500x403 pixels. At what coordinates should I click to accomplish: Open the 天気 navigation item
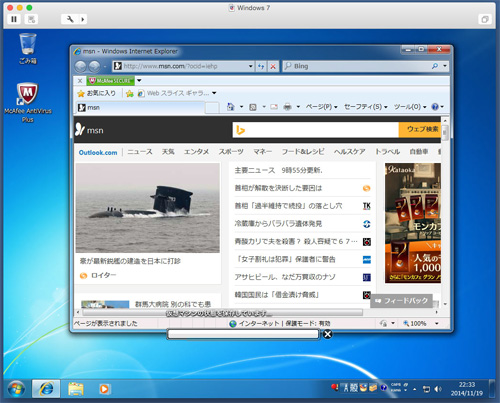point(168,152)
